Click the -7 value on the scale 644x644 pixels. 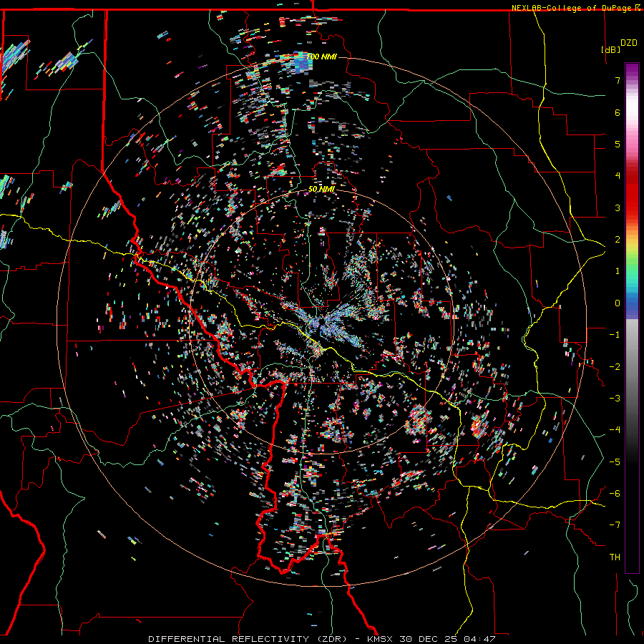pos(615,525)
